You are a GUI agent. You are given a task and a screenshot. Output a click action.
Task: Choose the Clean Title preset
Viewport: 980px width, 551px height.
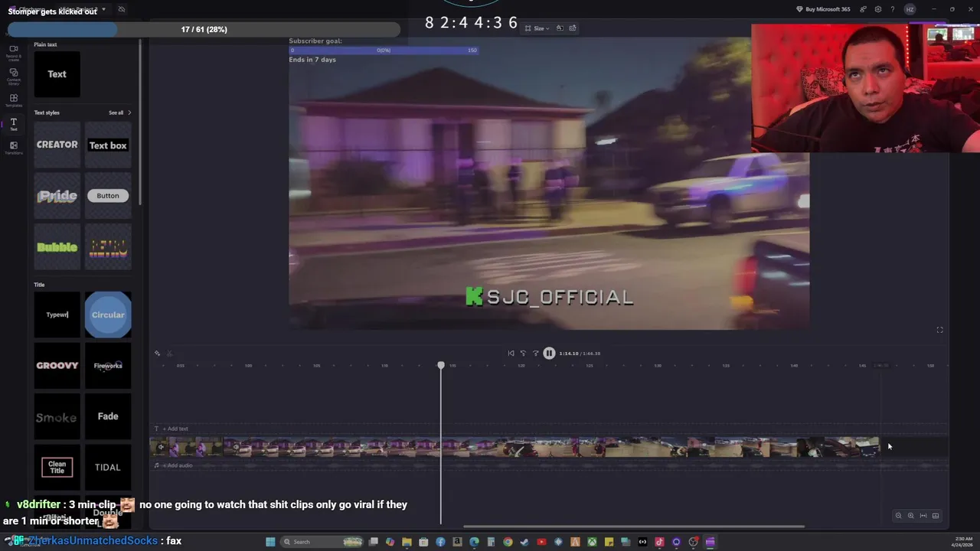click(57, 468)
